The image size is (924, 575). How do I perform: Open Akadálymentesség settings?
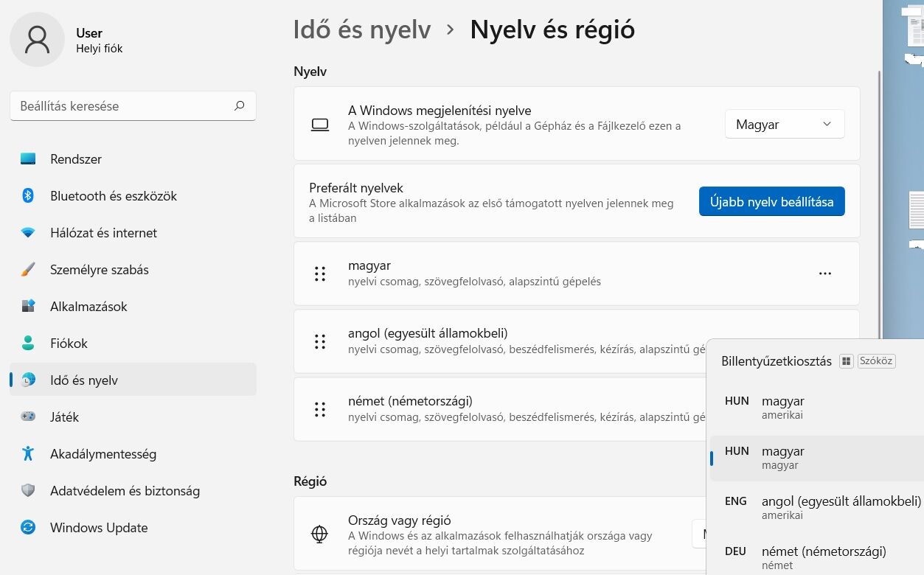tap(103, 454)
